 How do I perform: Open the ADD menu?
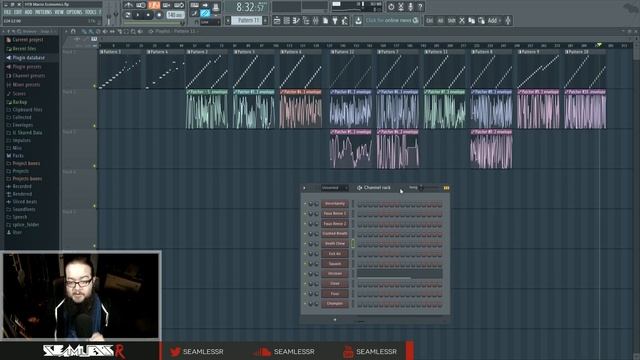[x=28, y=13]
